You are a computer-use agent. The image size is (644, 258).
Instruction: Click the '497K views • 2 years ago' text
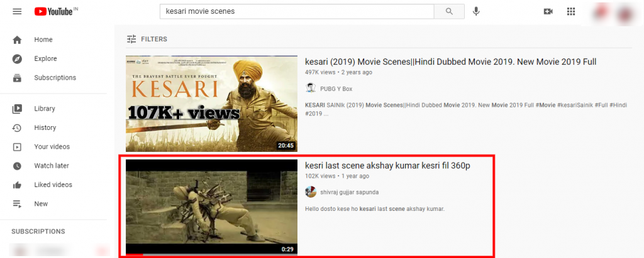[339, 73]
